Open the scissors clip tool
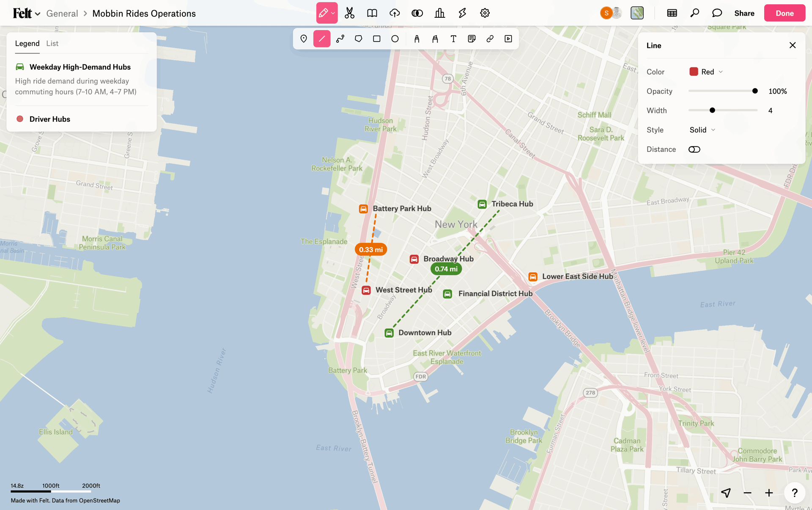The width and height of the screenshot is (812, 510). [349, 13]
